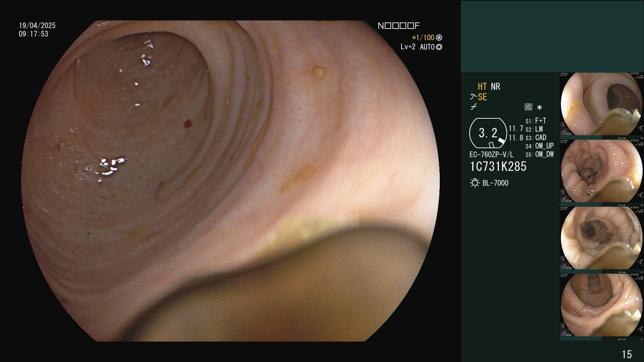This screenshot has height=362, width=644.
Task: Click the BL-7000 light source label
Action: click(x=495, y=183)
